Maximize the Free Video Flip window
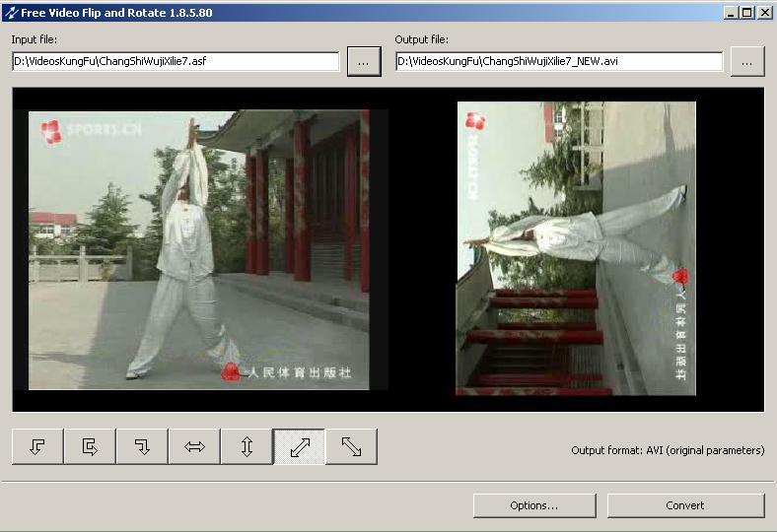 746,13
